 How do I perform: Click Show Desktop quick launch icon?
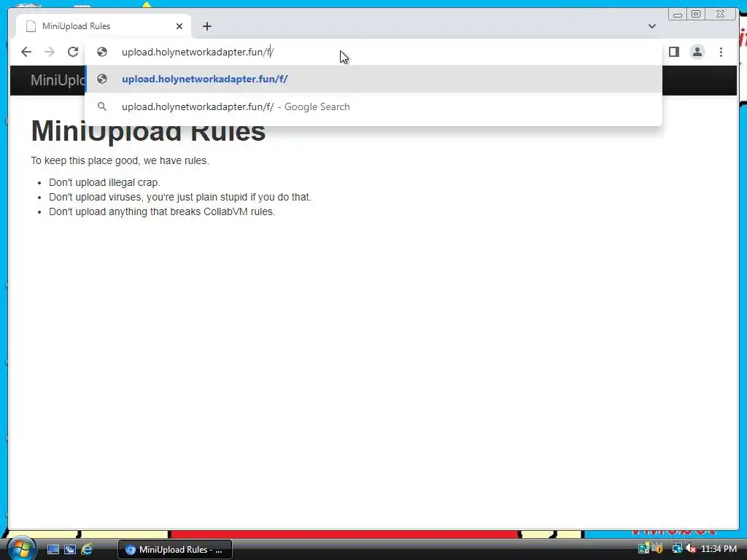53,550
